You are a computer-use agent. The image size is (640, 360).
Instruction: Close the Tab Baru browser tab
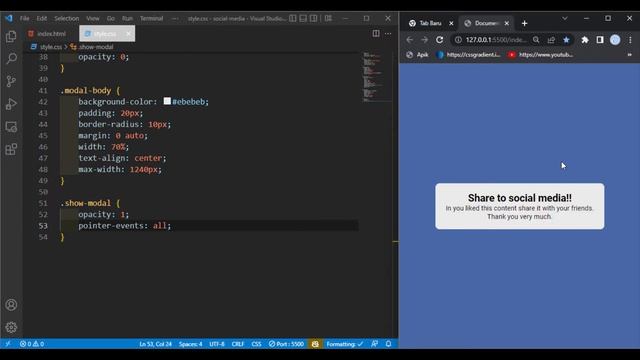click(x=451, y=23)
